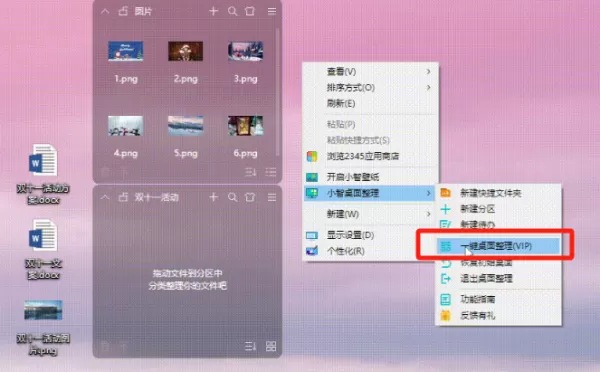Open search in the 双十一活动 partition header

232,197
